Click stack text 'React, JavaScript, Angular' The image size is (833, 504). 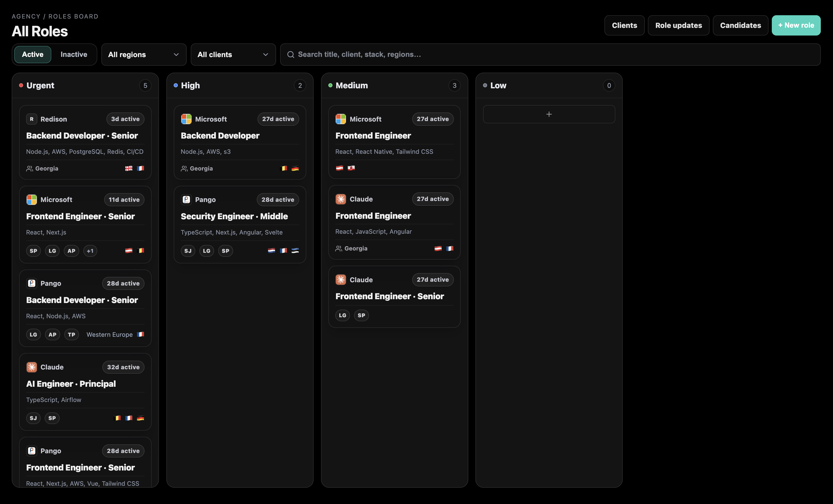click(x=374, y=232)
